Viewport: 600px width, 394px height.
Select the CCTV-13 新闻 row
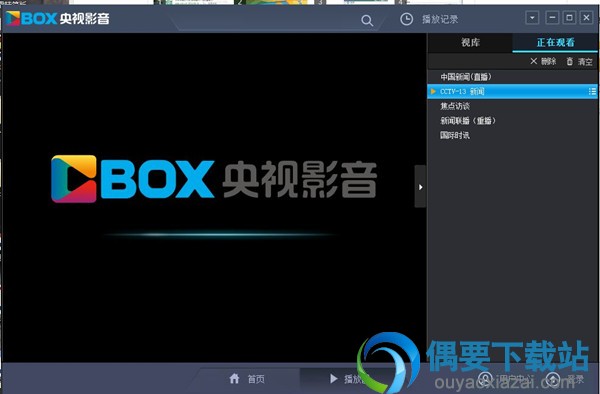click(512, 91)
